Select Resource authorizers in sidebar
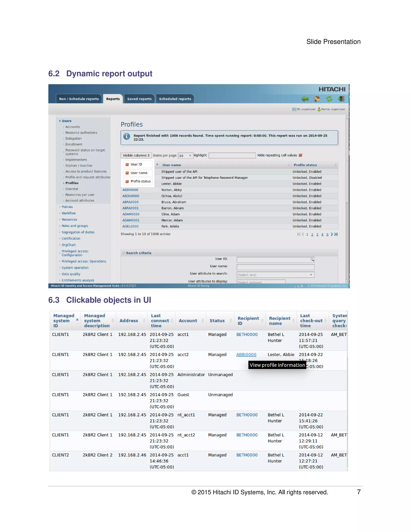 [x=81, y=133]
